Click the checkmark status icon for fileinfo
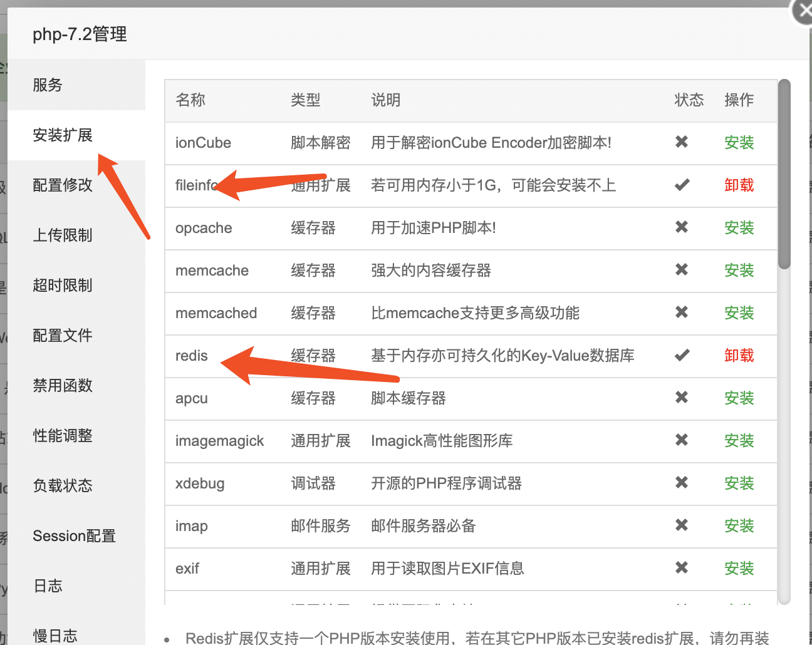 pyautogui.click(x=682, y=185)
